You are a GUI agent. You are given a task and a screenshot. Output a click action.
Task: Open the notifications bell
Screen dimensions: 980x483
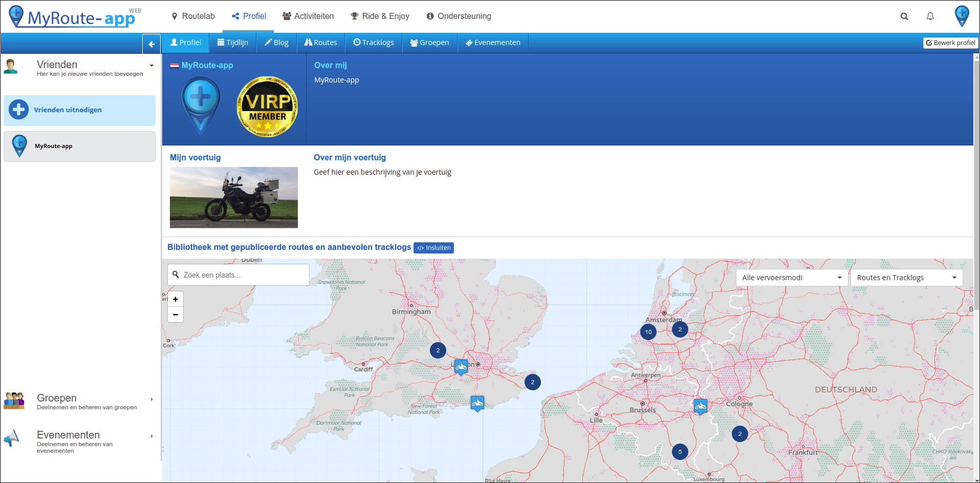coord(930,16)
